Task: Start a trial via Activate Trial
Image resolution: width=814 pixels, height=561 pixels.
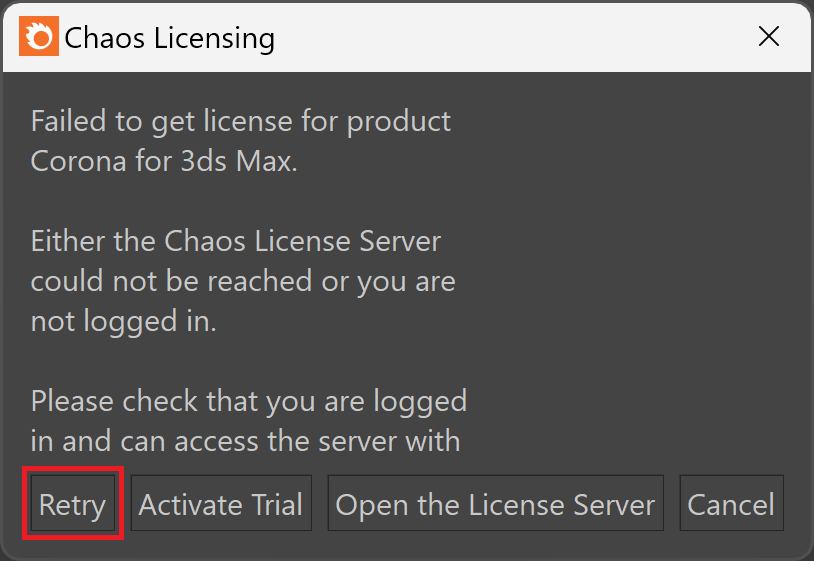Action: click(221, 503)
